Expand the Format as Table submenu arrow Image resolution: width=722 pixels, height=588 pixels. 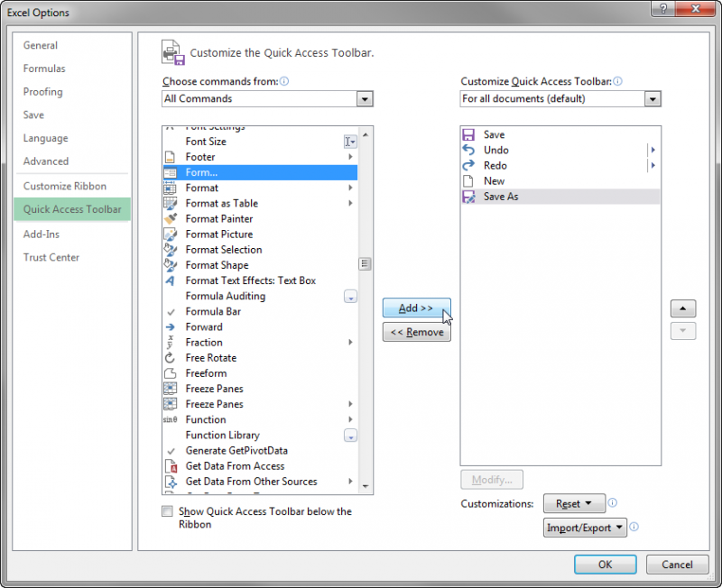pyautogui.click(x=350, y=203)
